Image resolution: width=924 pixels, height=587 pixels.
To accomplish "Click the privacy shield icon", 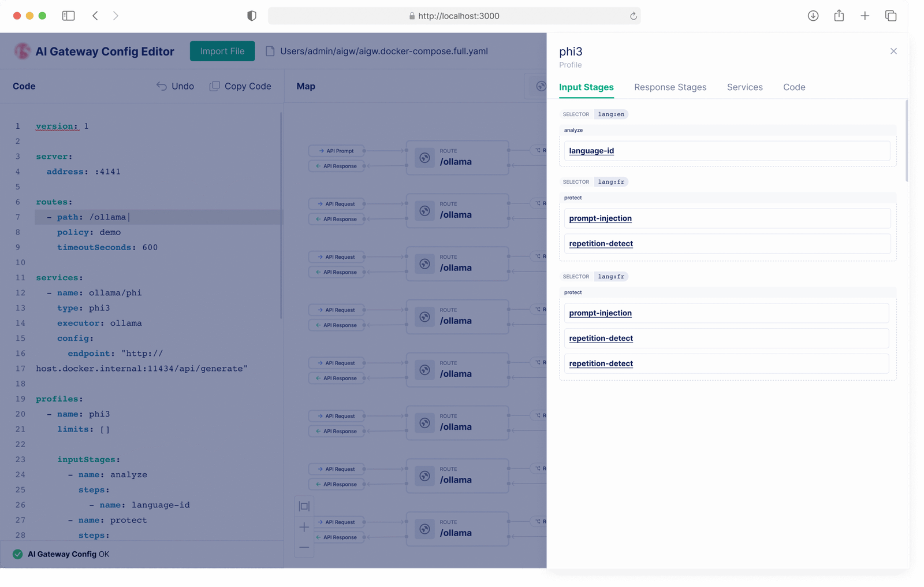I will click(x=252, y=16).
